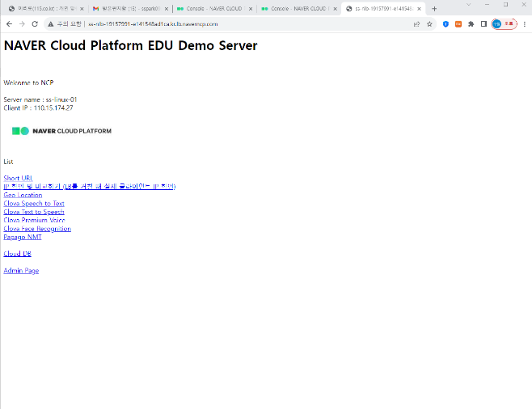The height and width of the screenshot is (409, 532).
Task: Click the Client IP : 110.15.174.27 text
Action: tap(38, 108)
